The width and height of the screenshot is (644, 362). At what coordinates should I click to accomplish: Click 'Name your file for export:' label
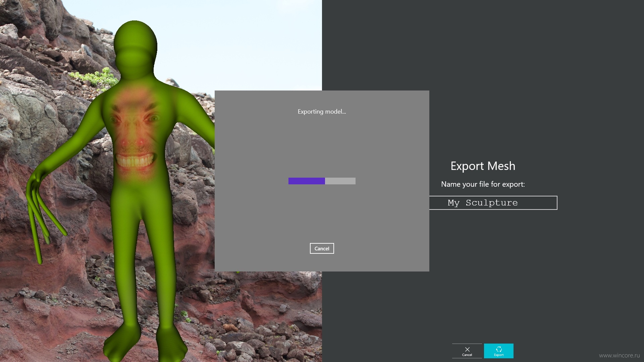click(x=483, y=184)
